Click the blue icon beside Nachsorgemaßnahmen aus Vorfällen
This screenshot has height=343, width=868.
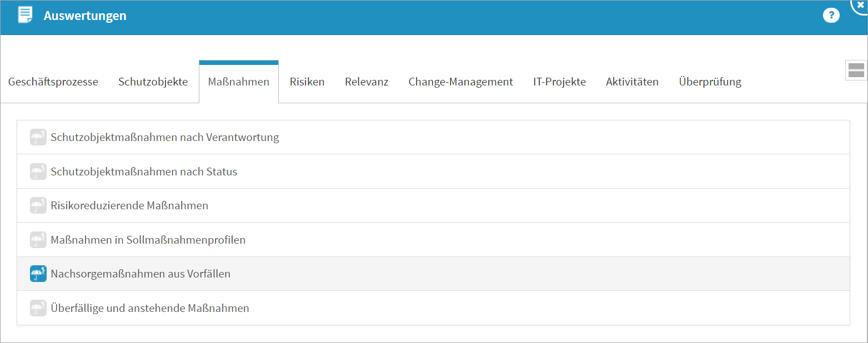point(38,274)
